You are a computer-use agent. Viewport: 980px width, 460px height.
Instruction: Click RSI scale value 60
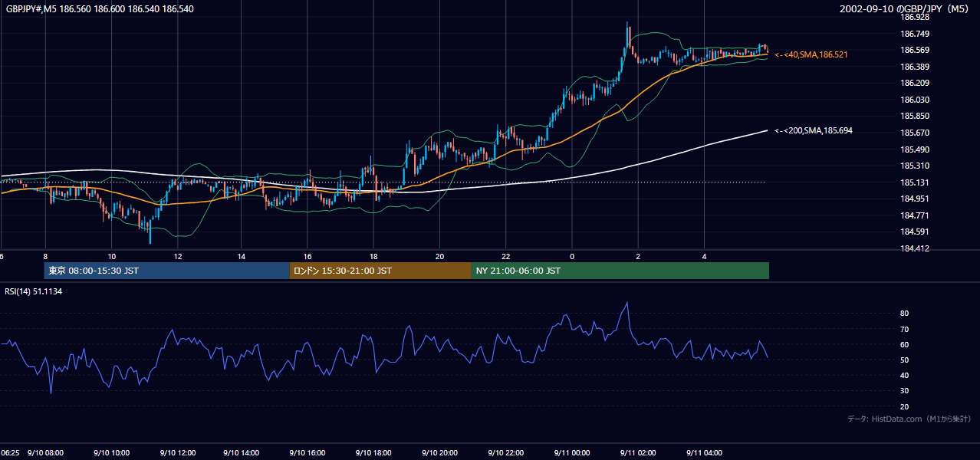click(x=905, y=344)
